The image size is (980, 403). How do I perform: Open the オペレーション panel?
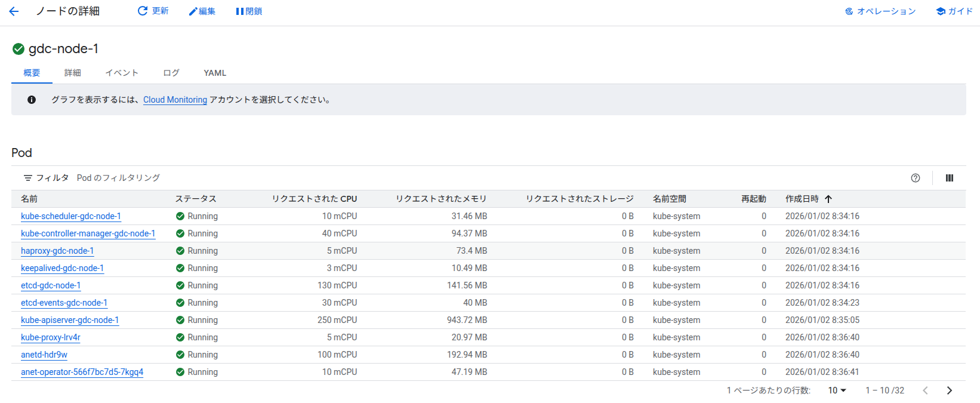pos(880,11)
